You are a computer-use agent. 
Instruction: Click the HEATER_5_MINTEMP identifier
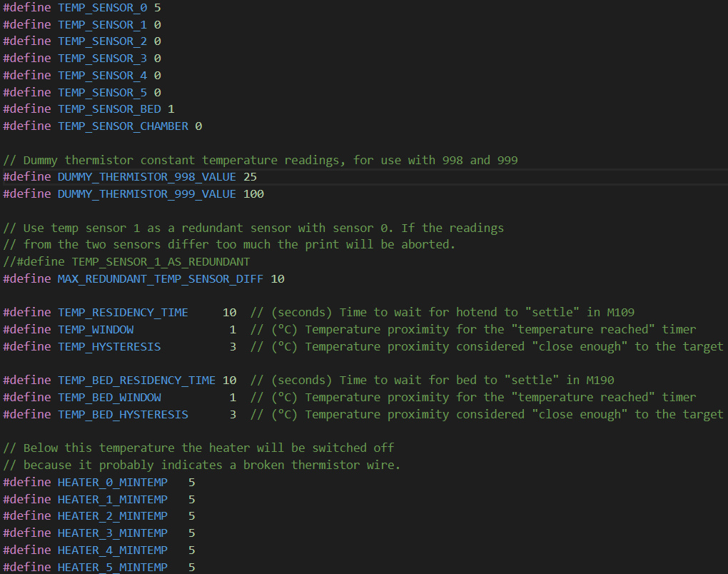point(112,568)
